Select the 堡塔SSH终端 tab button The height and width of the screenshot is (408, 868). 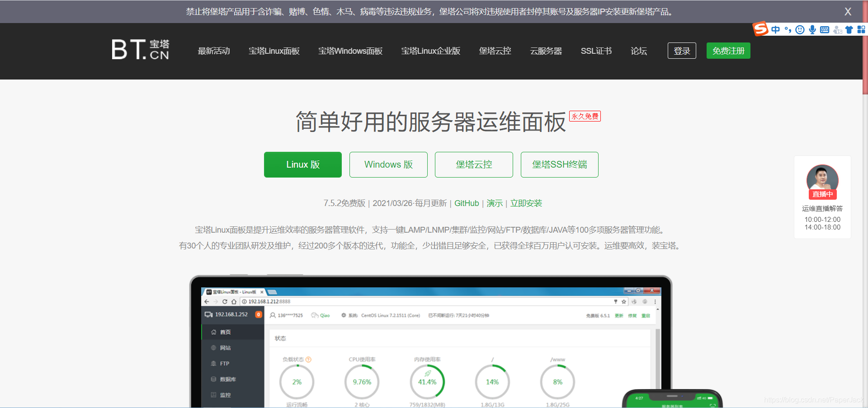coord(560,164)
